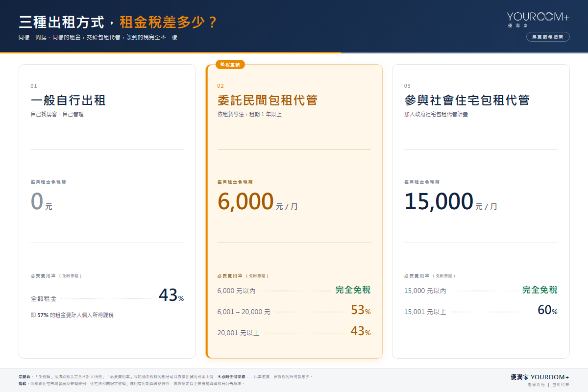Click the 必要費用率 label in middle card
Viewport: 588px width, 392px height.
(243, 276)
